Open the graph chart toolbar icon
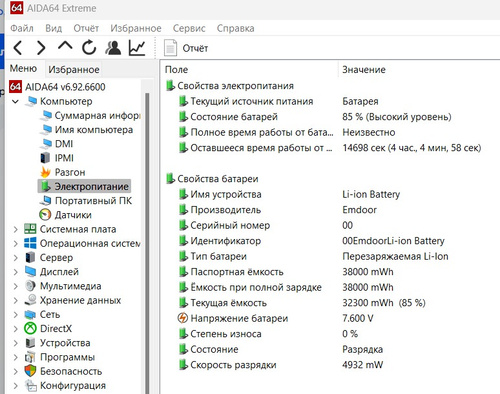Viewport: 500px width, 394px height. [x=137, y=48]
